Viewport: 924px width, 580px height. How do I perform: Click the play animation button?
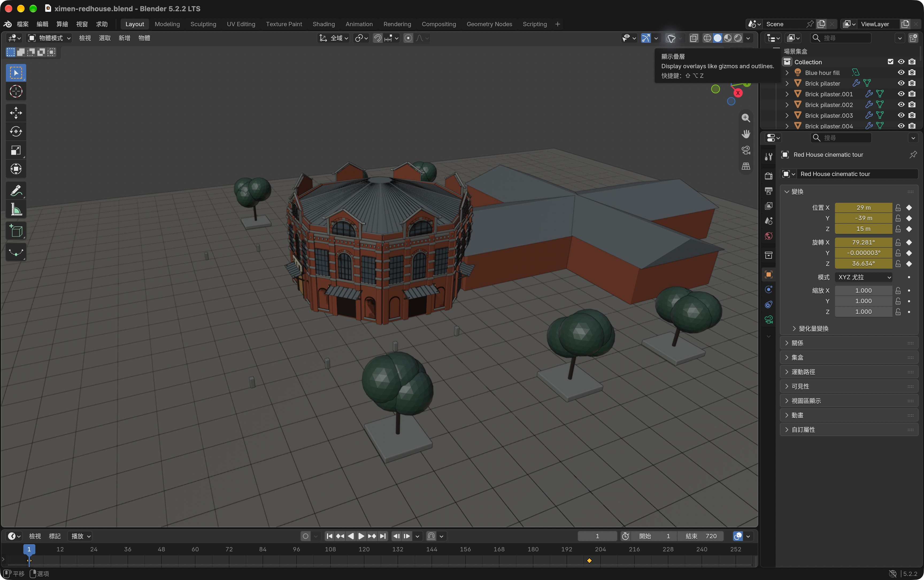pyautogui.click(x=361, y=536)
